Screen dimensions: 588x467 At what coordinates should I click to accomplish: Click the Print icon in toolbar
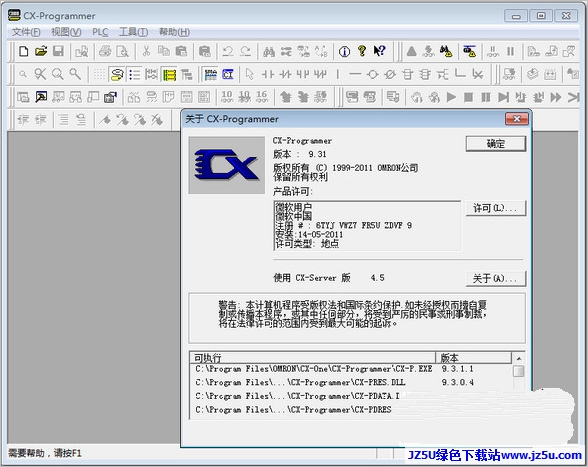coord(105,51)
